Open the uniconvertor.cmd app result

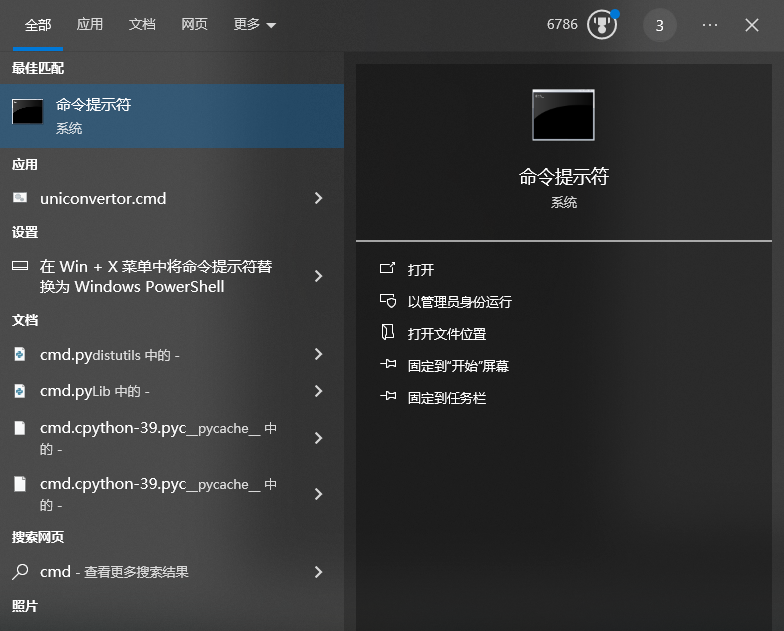click(x=172, y=198)
